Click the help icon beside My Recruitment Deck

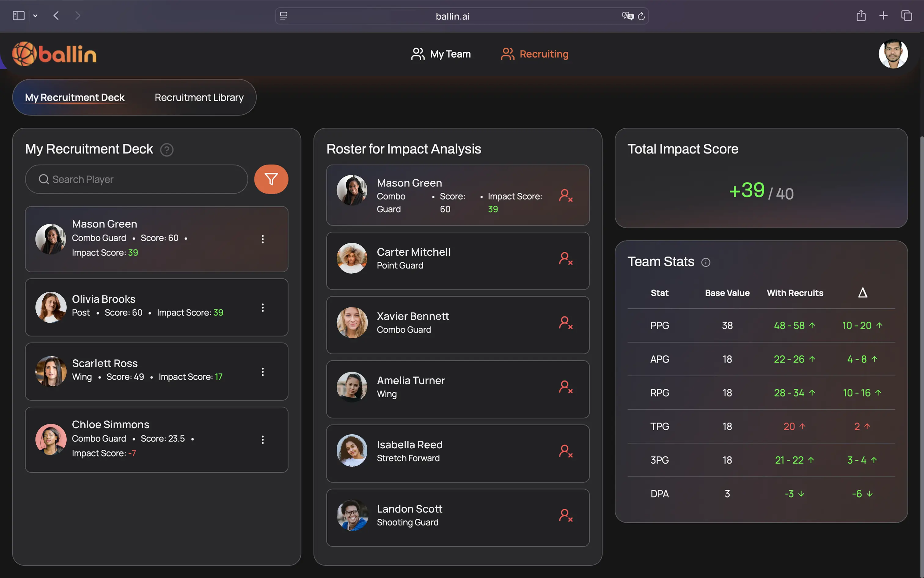coord(167,150)
